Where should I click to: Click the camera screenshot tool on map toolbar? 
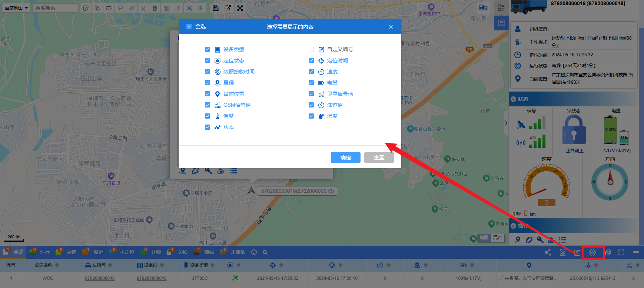click(x=166, y=8)
